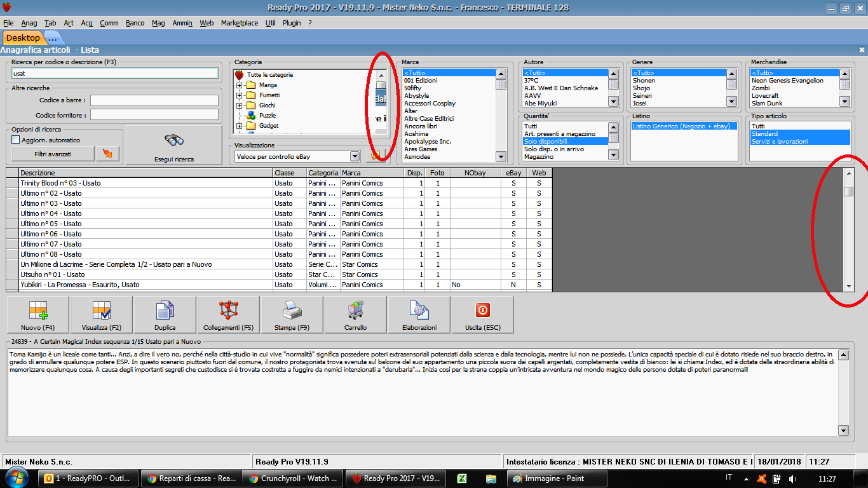The height and width of the screenshot is (488, 868).
Task: Open the File menu
Action: tap(8, 23)
